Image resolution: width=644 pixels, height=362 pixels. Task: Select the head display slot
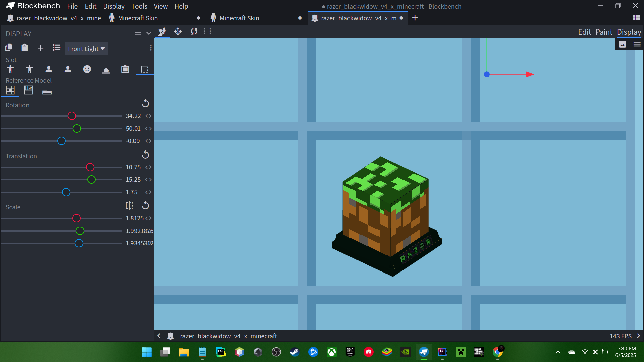[87, 69]
